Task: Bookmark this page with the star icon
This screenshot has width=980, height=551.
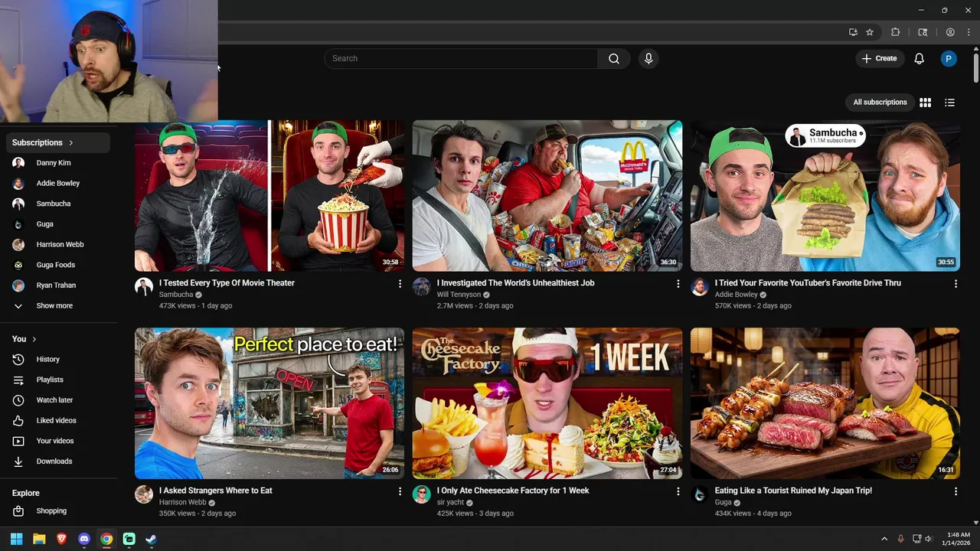Action: coord(870,32)
